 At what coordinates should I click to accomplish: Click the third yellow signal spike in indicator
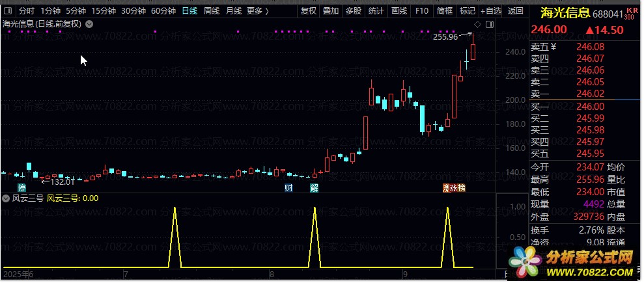[x=447, y=237]
